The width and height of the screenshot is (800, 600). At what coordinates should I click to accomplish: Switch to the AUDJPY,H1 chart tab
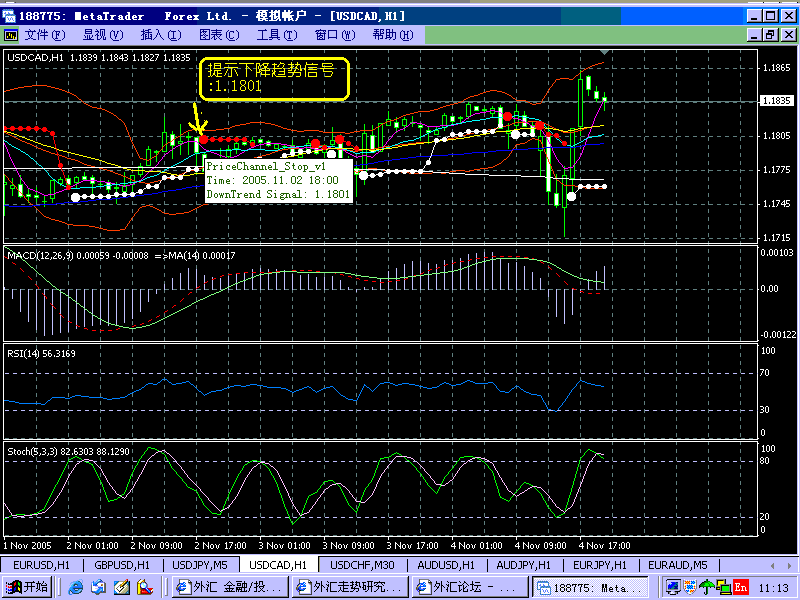(524, 565)
